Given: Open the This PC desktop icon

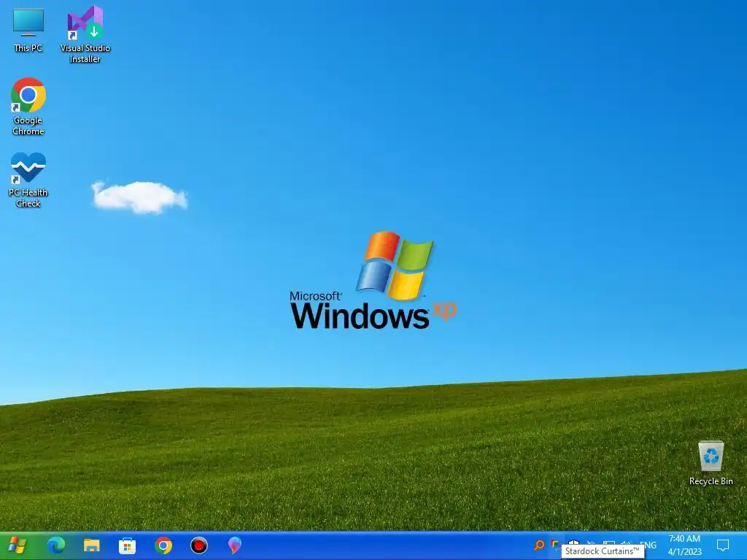Looking at the screenshot, I should point(28,29).
